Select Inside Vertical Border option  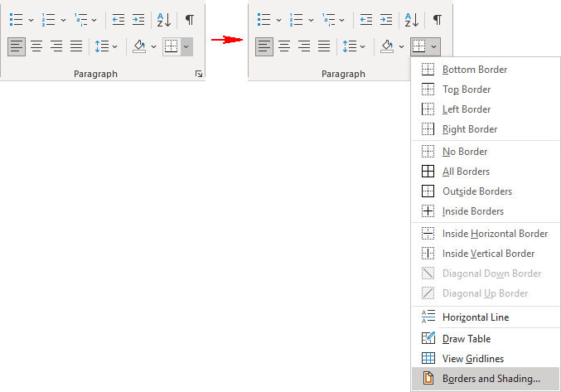485,254
